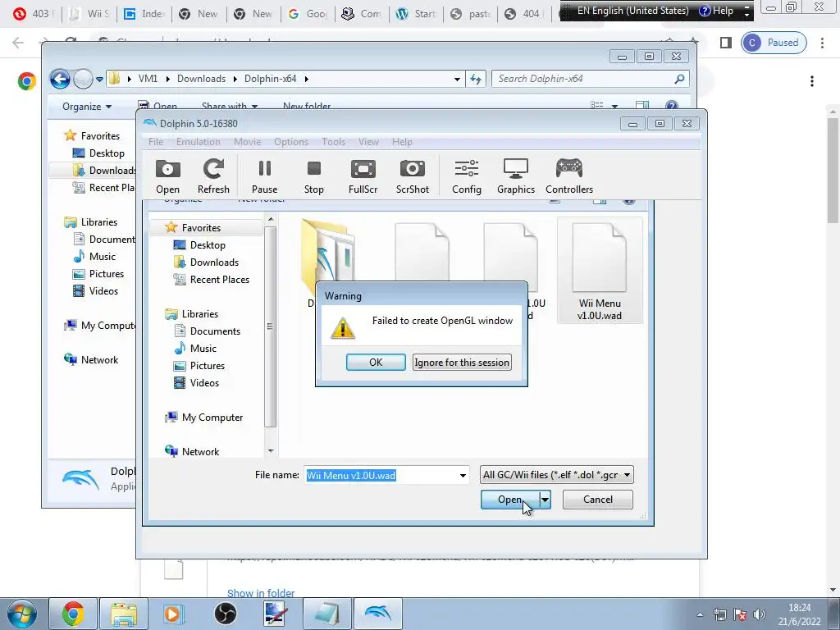Open the Organize menu in Explorer

(87, 107)
